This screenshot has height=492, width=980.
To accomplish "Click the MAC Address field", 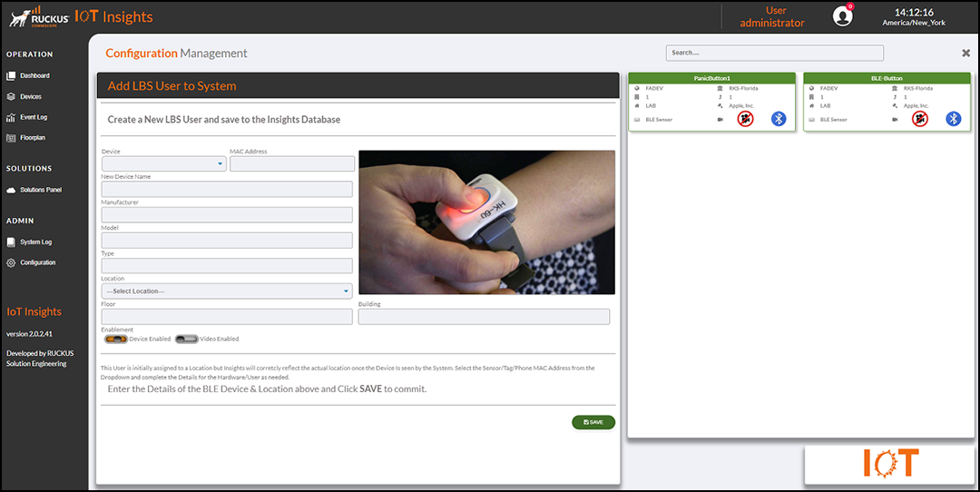I will [292, 163].
